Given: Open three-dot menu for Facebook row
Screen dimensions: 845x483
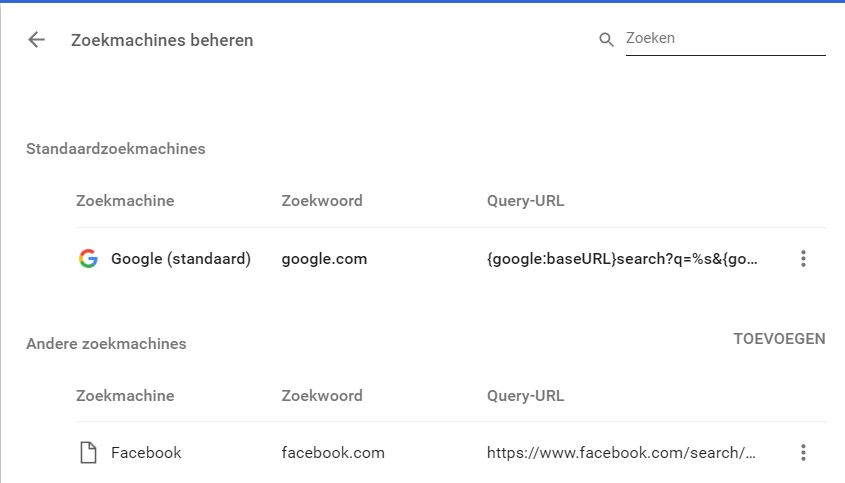Looking at the screenshot, I should [803, 452].
